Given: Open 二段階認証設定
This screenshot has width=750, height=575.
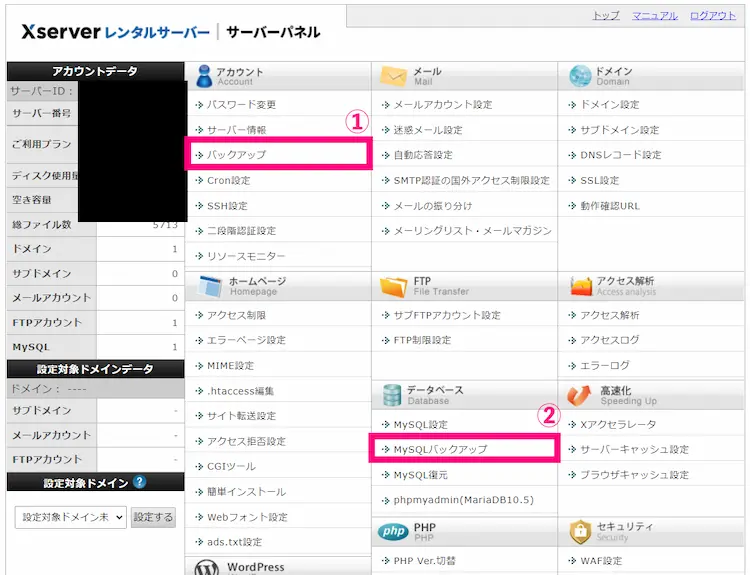Looking at the screenshot, I should tap(241, 231).
